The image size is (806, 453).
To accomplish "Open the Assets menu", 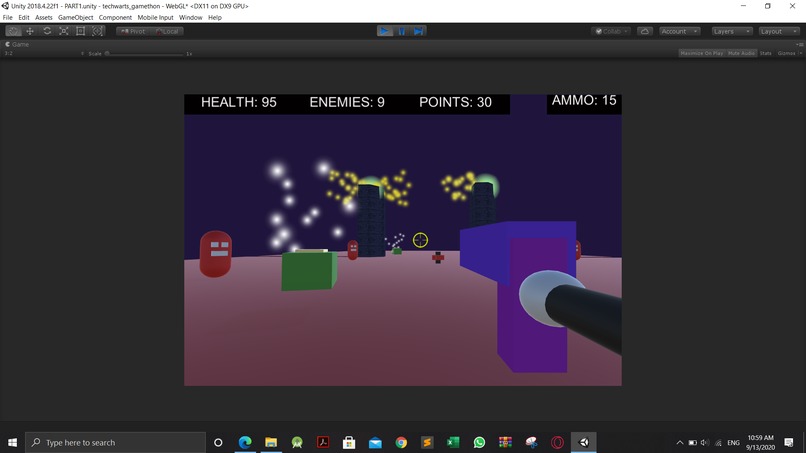I will point(44,17).
